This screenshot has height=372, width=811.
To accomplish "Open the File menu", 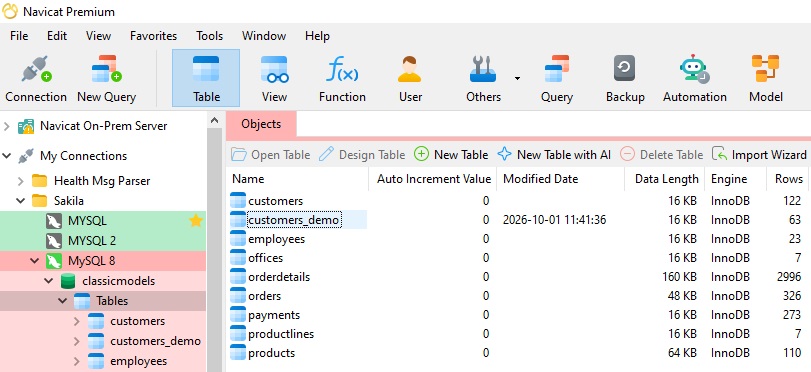I will click(19, 36).
